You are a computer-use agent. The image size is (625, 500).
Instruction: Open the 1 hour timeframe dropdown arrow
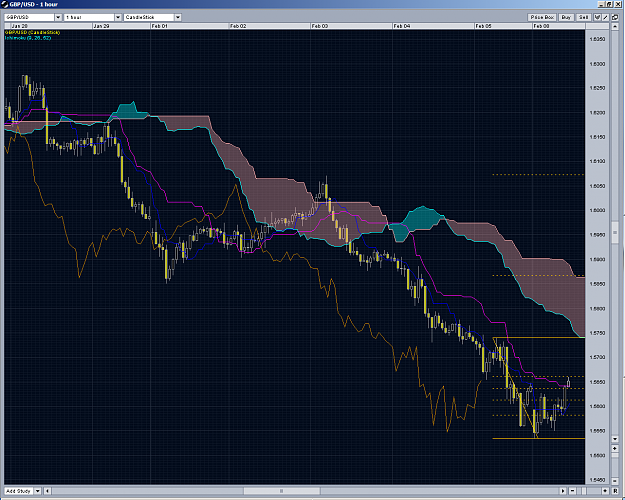pyautogui.click(x=118, y=17)
